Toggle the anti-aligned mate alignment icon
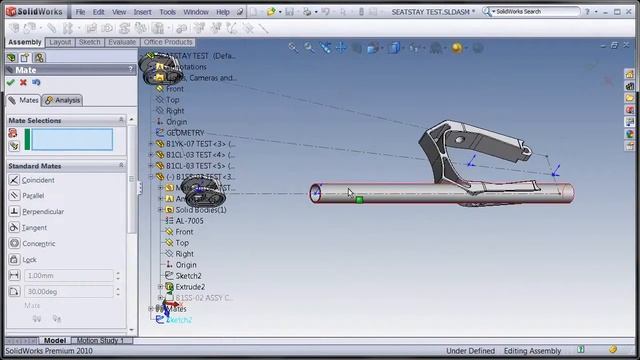 point(57,319)
